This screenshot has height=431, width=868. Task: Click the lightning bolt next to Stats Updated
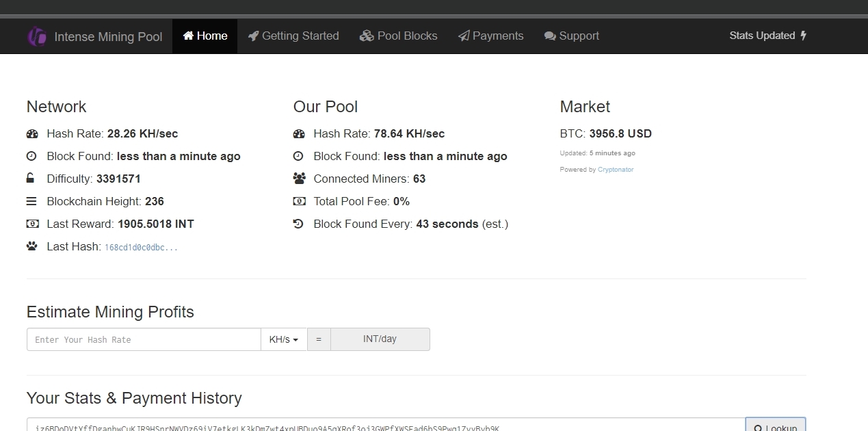[x=804, y=36]
